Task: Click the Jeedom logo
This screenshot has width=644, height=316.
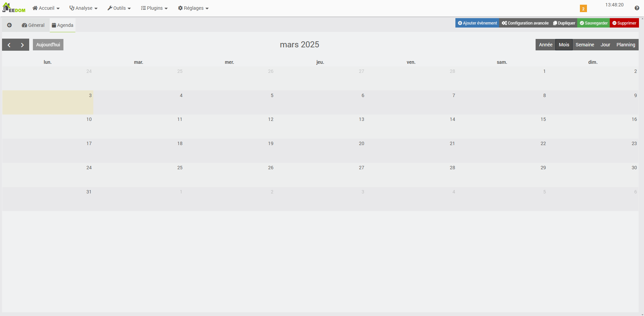Action: point(14,8)
